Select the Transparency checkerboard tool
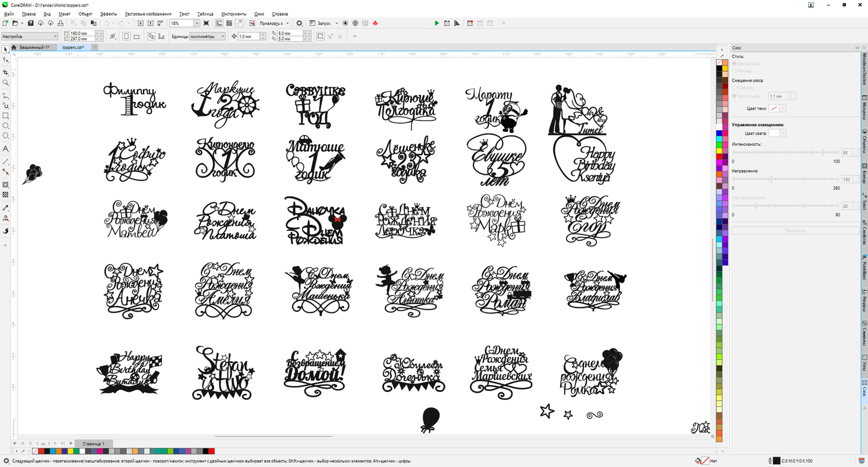This screenshot has height=467, width=868. pos(6,194)
